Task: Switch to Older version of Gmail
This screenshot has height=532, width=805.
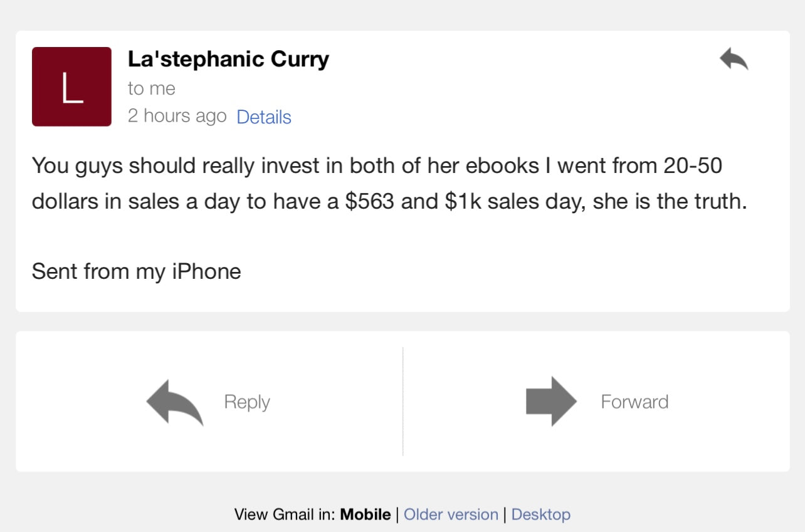Action: coord(451,515)
